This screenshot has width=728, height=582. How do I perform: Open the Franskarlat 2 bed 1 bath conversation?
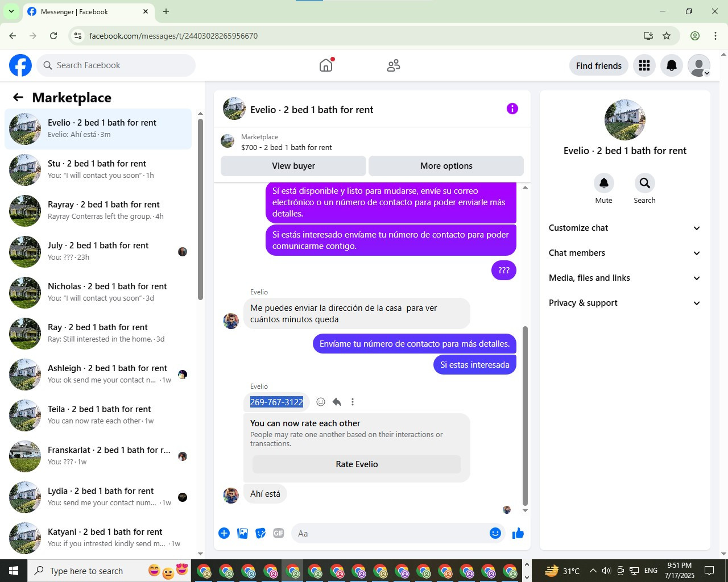point(98,456)
